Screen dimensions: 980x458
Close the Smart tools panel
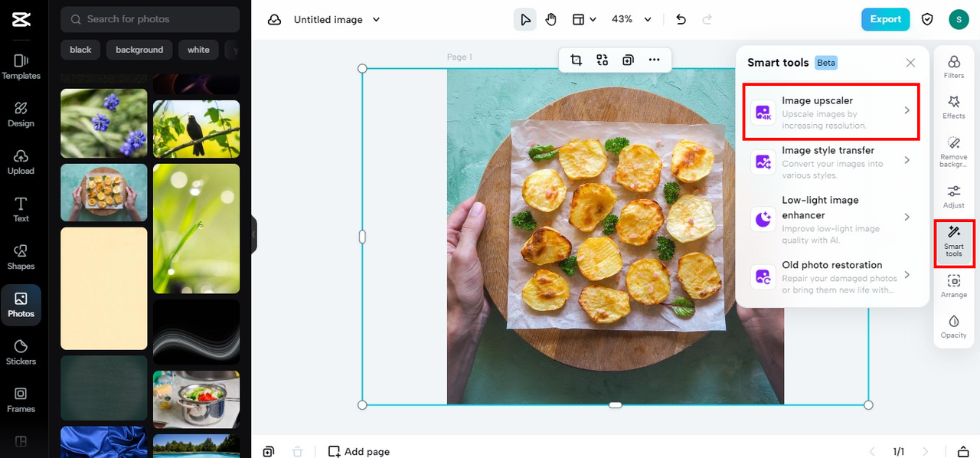click(x=910, y=63)
